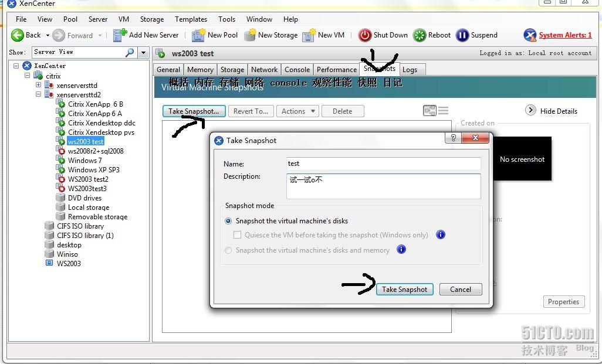
Task: Click the New Pool icon
Action: point(198,35)
